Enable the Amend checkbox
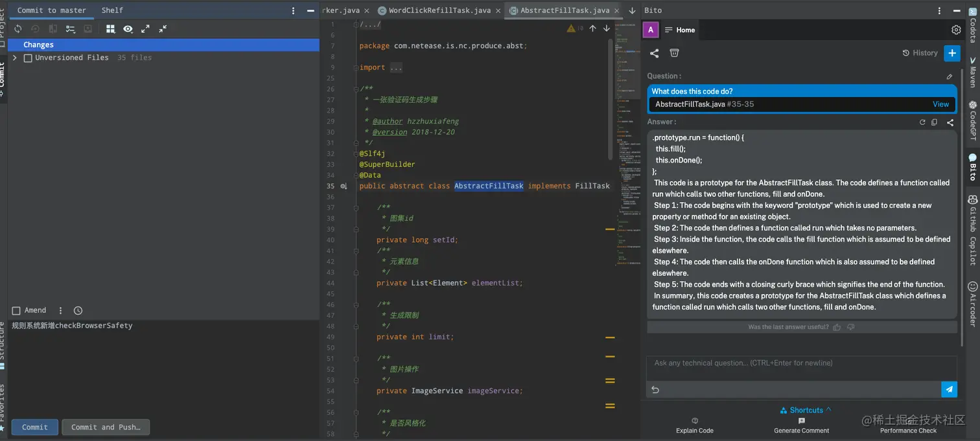This screenshot has width=980, height=441. click(x=16, y=311)
